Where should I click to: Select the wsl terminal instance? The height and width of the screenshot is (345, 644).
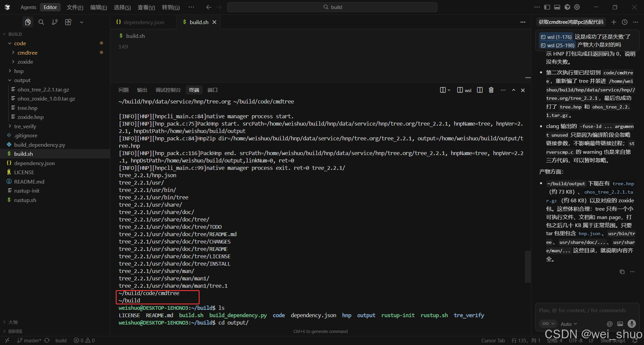point(464,90)
